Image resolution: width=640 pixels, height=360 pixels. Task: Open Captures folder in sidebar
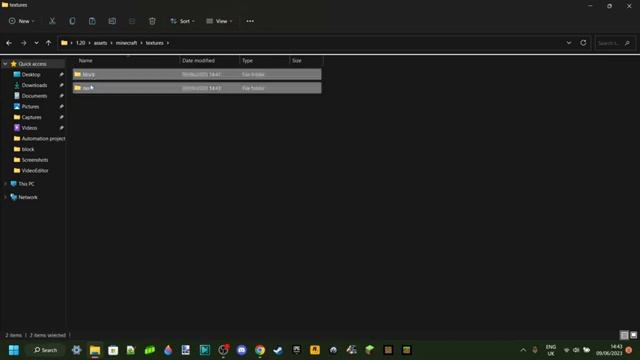[x=31, y=117]
